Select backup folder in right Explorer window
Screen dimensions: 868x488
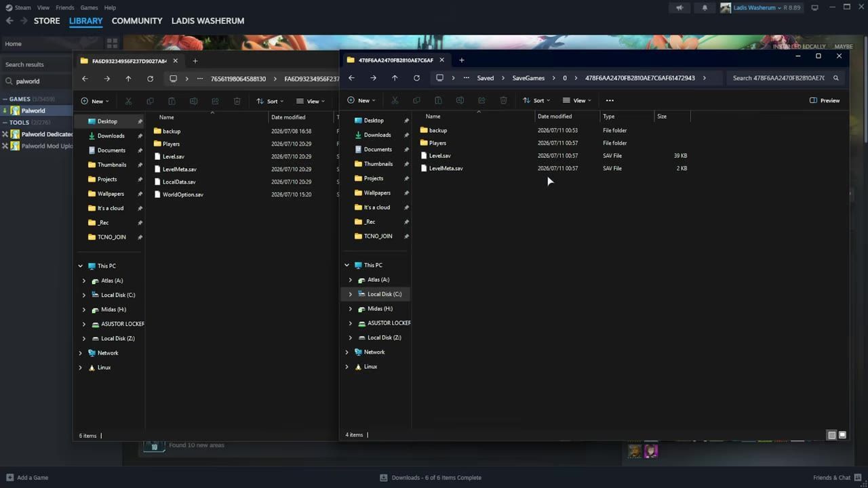click(438, 130)
